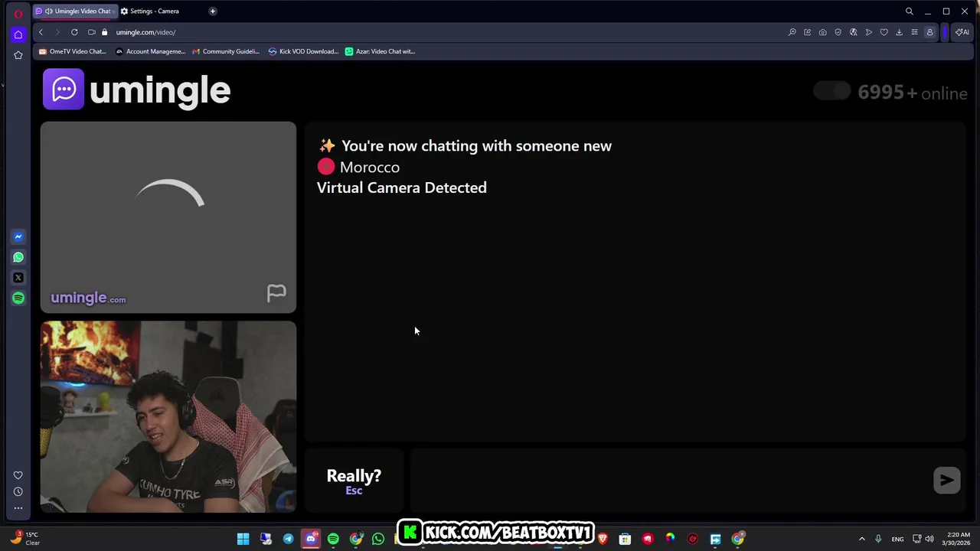Click the edit/share page icon in address bar
This screenshot has width=980, height=551.
point(807,32)
